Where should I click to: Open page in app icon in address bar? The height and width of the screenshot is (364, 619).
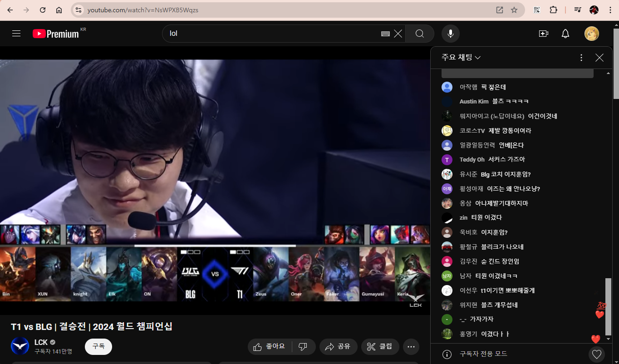click(500, 10)
